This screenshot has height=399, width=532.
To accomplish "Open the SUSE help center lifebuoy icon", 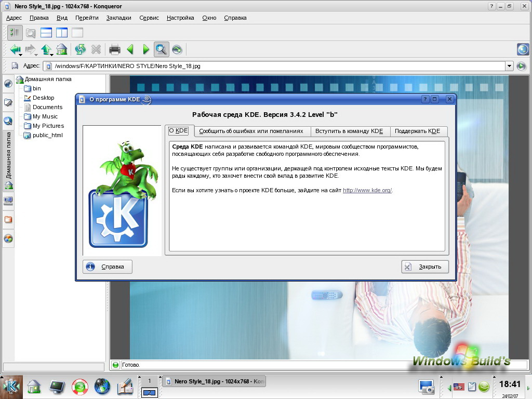I will (x=79, y=387).
